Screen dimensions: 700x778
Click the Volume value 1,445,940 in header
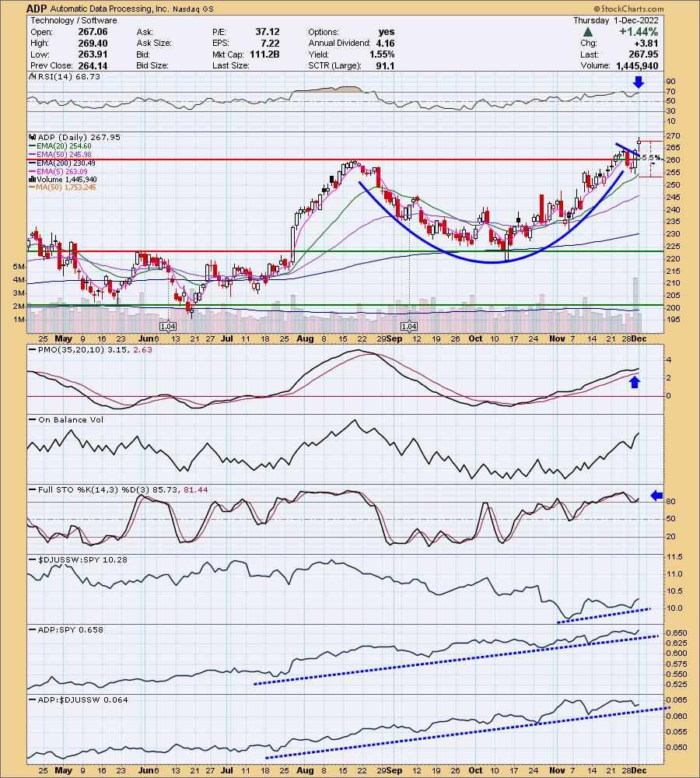[638, 65]
